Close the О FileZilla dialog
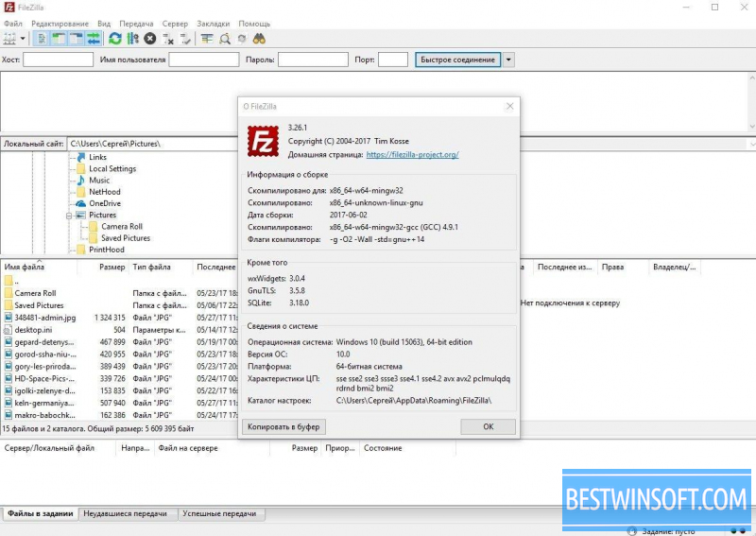The image size is (756, 536). pyautogui.click(x=509, y=106)
